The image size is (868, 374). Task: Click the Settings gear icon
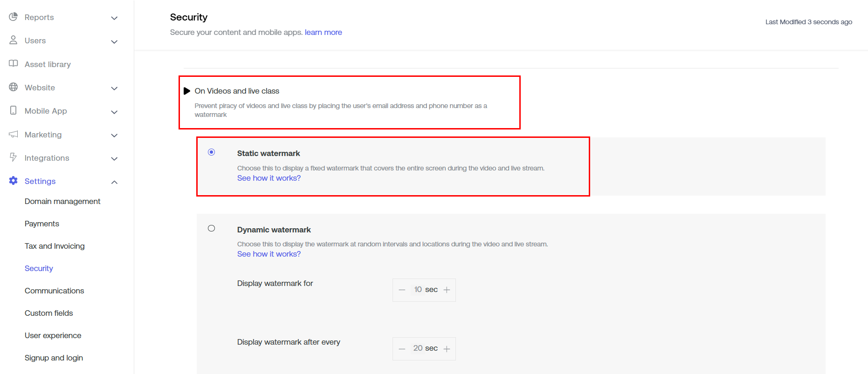13,181
